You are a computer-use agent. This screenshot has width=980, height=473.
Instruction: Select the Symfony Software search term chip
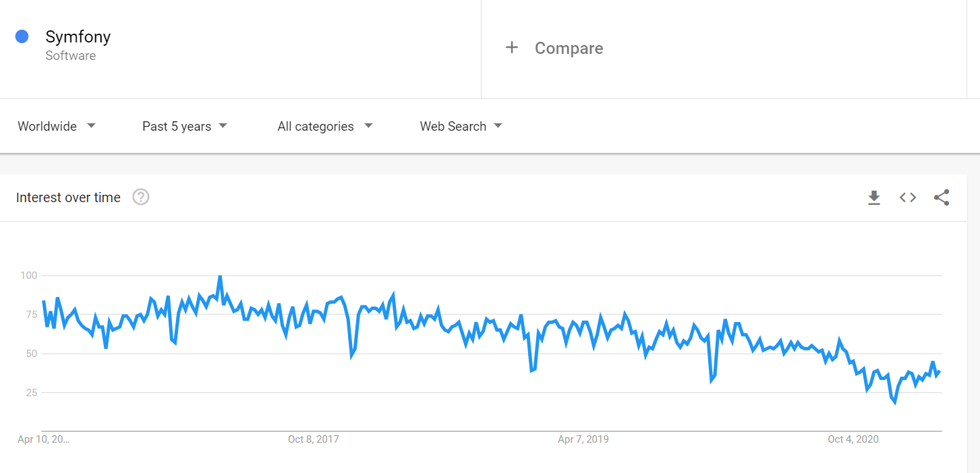click(x=78, y=44)
